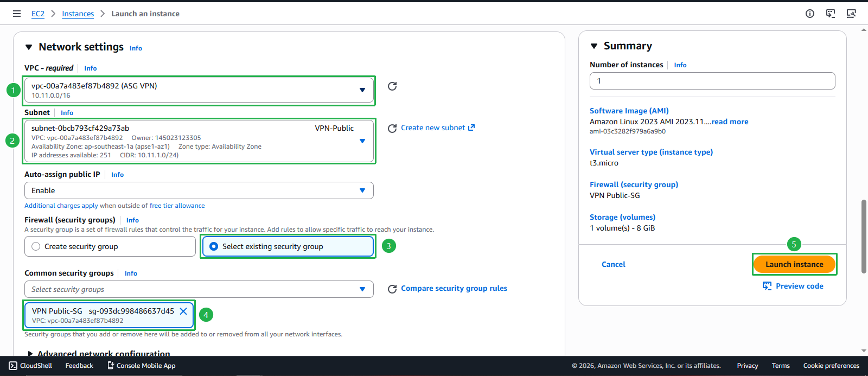Open Auto-assign public IP dropdown
The height and width of the screenshot is (376, 868).
click(199, 190)
